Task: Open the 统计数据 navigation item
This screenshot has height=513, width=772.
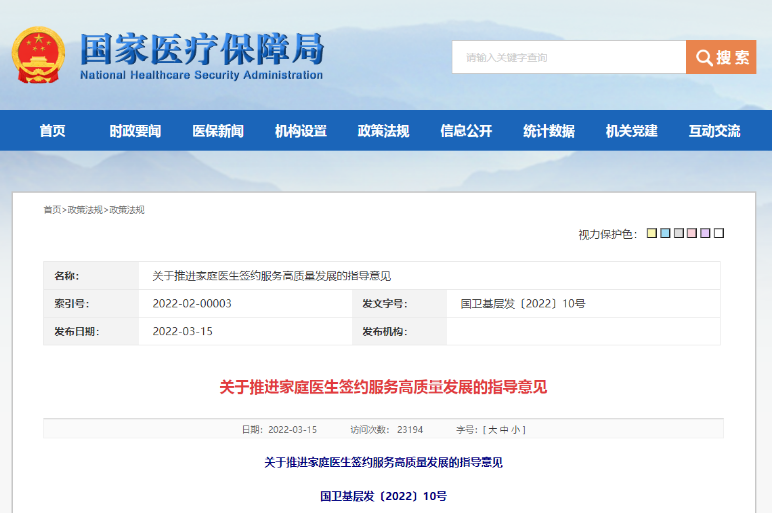Action: [x=549, y=131]
